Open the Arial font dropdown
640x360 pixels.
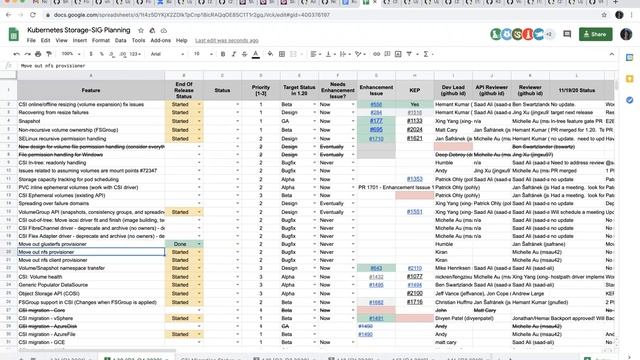(x=167, y=54)
